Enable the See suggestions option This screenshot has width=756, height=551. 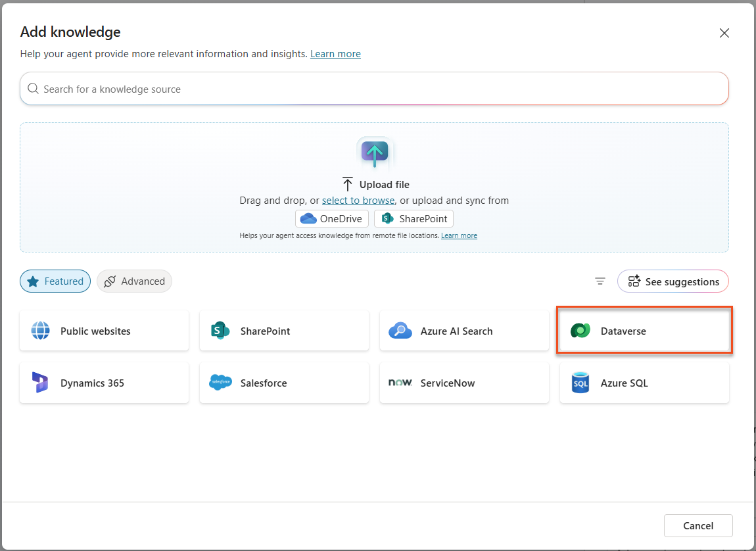coord(673,281)
